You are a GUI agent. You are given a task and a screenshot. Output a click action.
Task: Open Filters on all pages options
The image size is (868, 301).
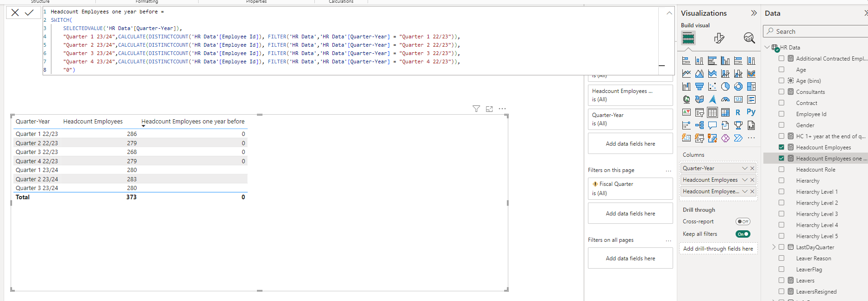tap(668, 240)
